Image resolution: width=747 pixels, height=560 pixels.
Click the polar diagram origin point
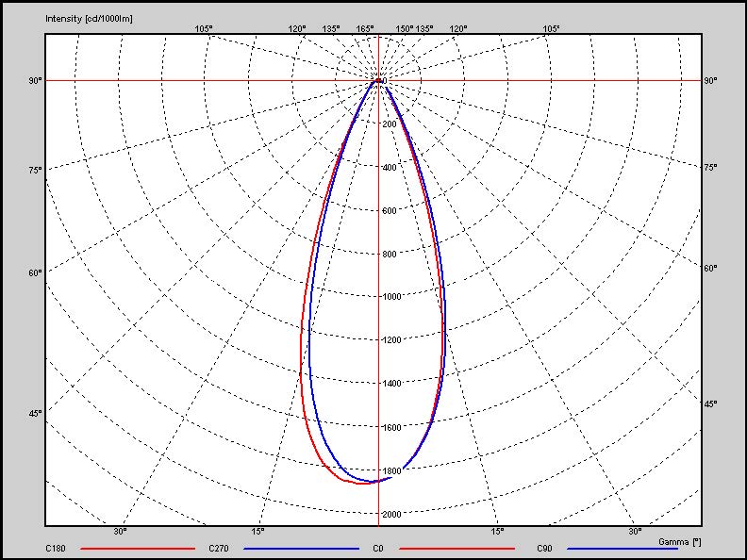click(x=378, y=81)
